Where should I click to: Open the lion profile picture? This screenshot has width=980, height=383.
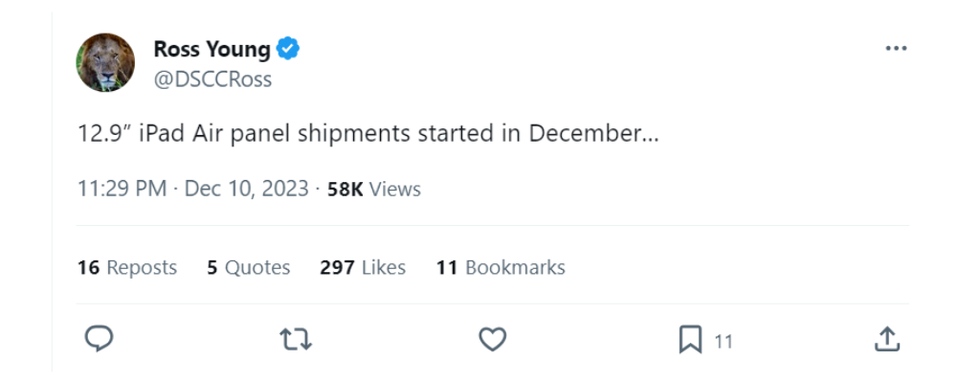point(105,62)
